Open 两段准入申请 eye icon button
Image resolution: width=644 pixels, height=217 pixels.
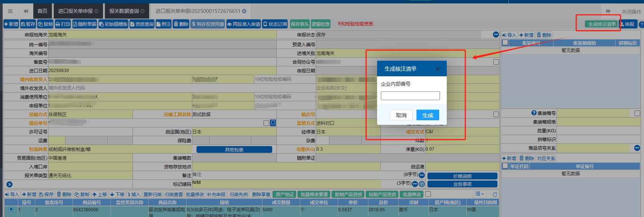pyautogui.click(x=244, y=24)
